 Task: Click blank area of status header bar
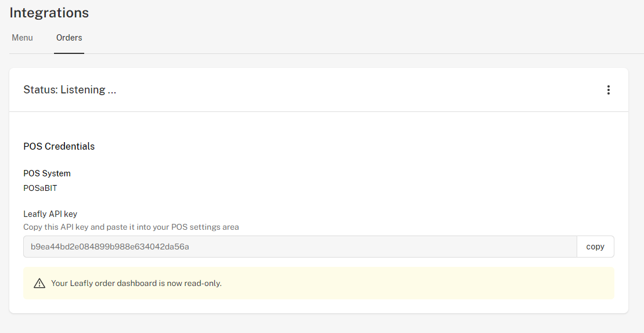[349, 90]
